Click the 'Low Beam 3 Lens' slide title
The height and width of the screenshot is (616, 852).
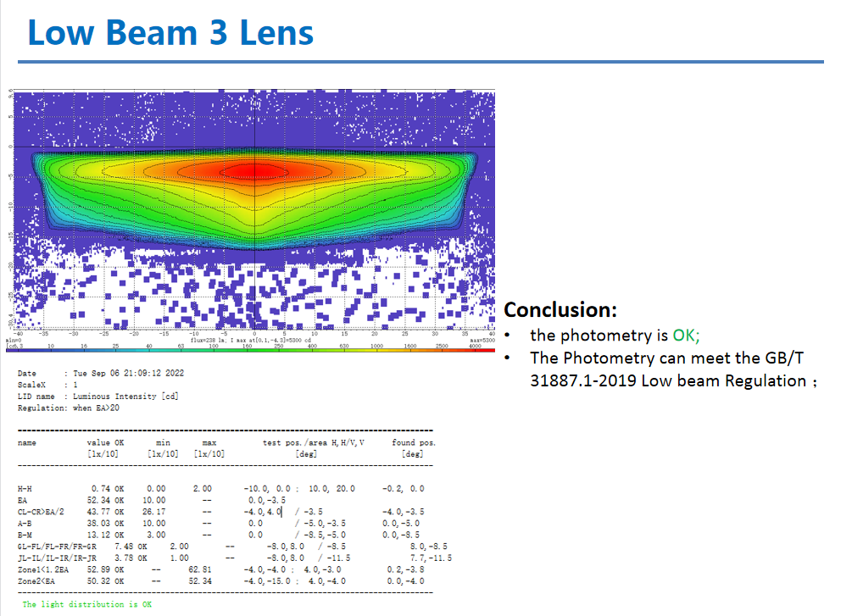tap(170, 33)
